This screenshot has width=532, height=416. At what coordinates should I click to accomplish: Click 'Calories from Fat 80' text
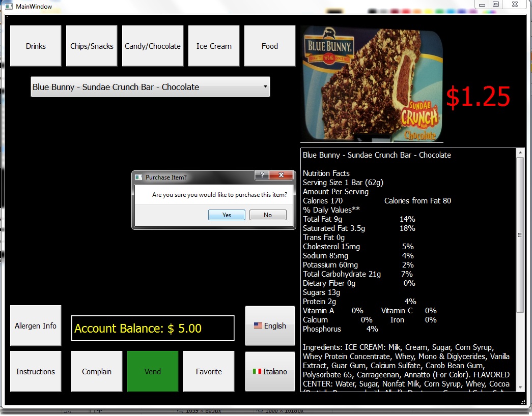pos(417,201)
